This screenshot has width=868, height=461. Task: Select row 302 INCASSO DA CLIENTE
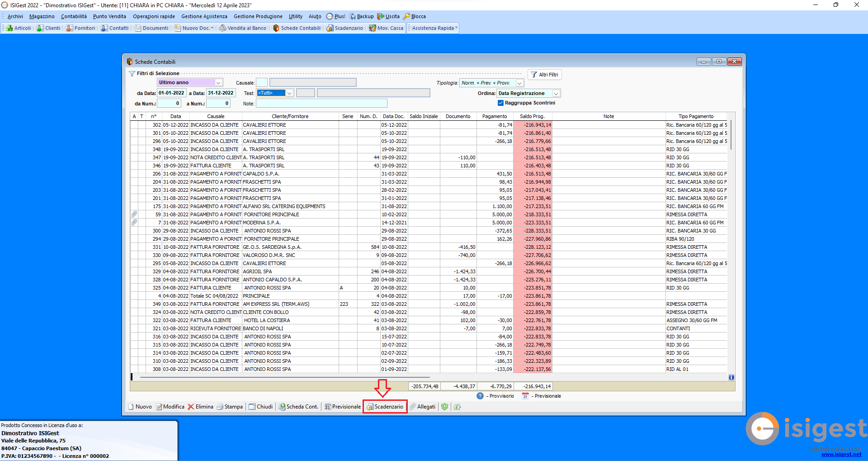click(x=429, y=125)
